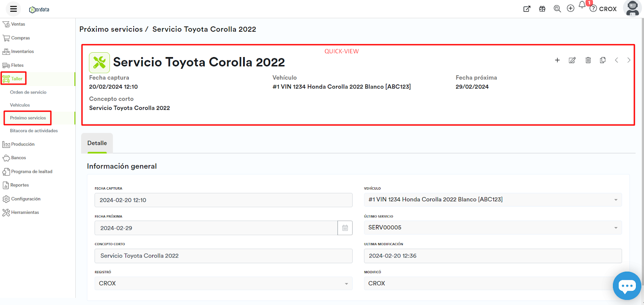This screenshot has height=305, width=644.
Task: Click the hamburger menu icon
Action: (13, 9)
